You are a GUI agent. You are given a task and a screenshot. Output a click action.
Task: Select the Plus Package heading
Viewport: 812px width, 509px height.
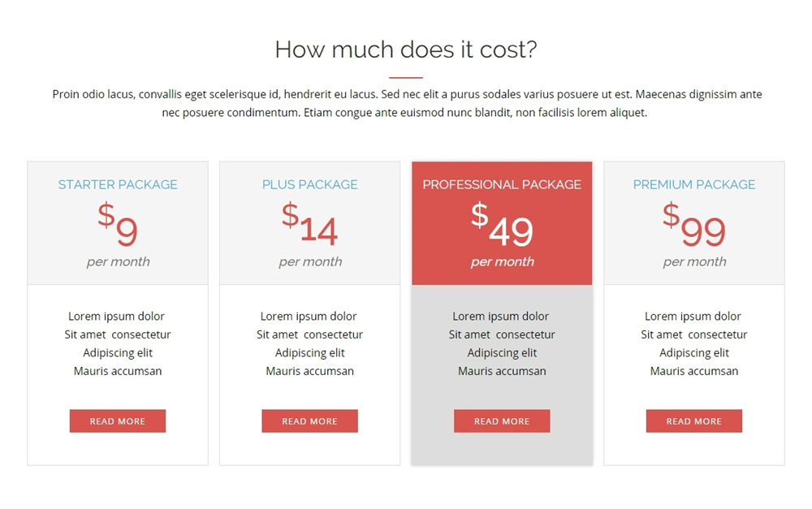(x=310, y=185)
